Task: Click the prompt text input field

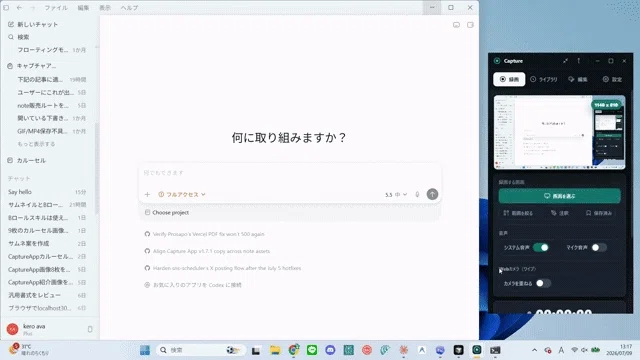Action: 290,173
